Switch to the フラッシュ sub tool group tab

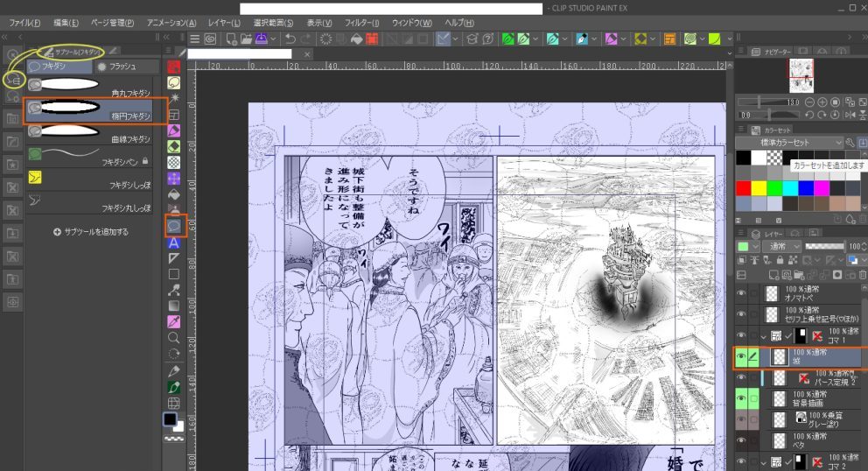point(126,67)
